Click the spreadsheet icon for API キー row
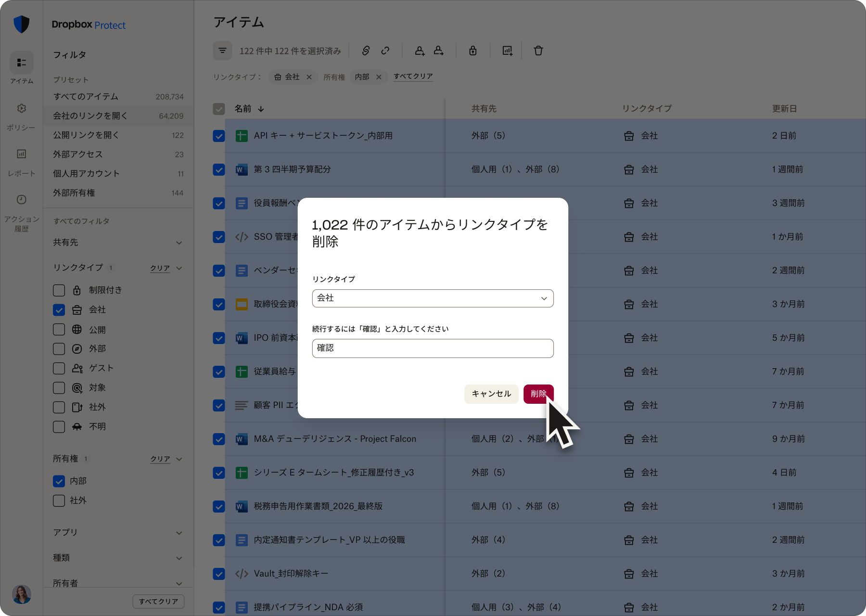 coord(242,136)
